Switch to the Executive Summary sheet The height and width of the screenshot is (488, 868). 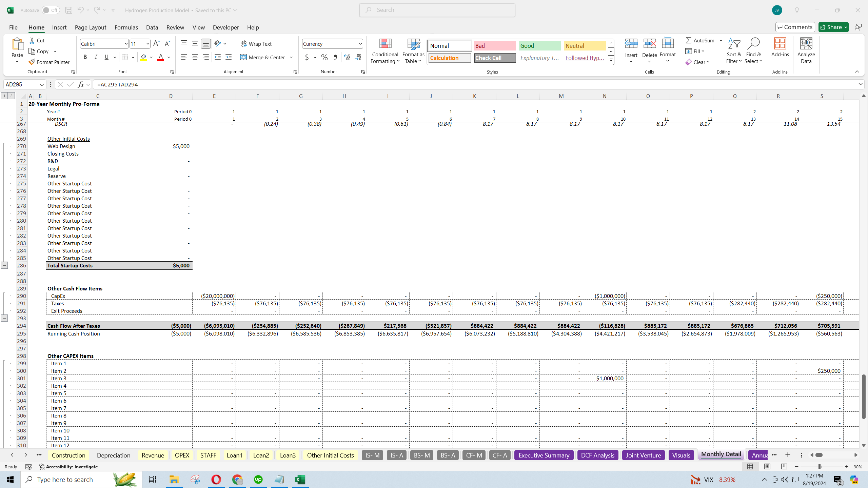coord(544,455)
